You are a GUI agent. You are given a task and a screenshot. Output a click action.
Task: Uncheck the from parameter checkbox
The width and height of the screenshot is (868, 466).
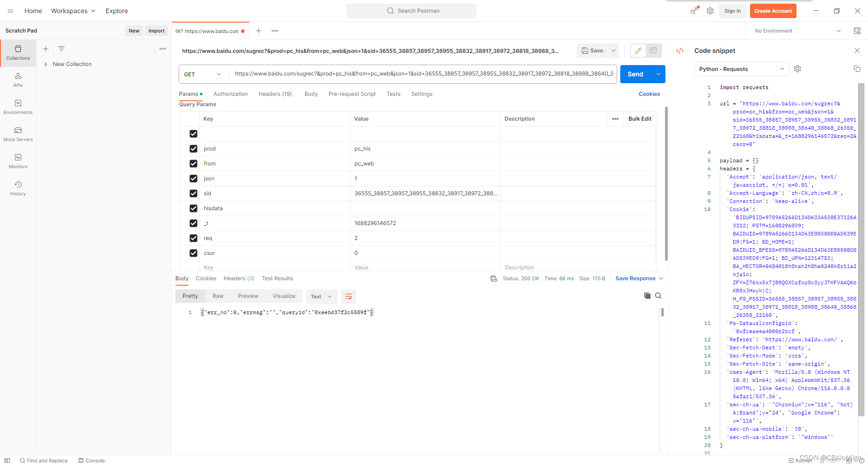click(x=193, y=164)
